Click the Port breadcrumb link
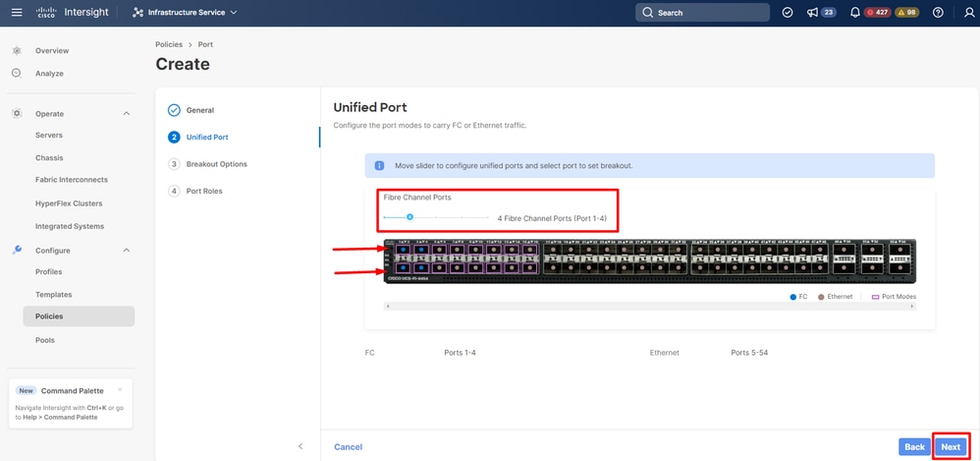Image resolution: width=980 pixels, height=461 pixels. (x=205, y=44)
